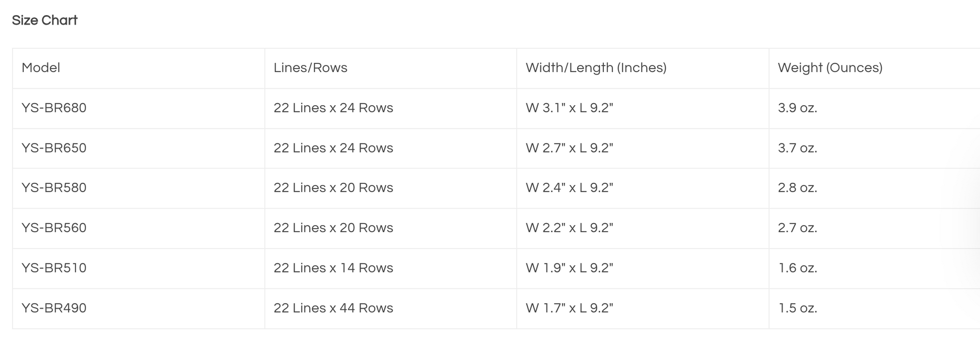Screen dimensions: 980x359
Task: Click the W 2.7" x L 9.2" cell
Action: 569,148
